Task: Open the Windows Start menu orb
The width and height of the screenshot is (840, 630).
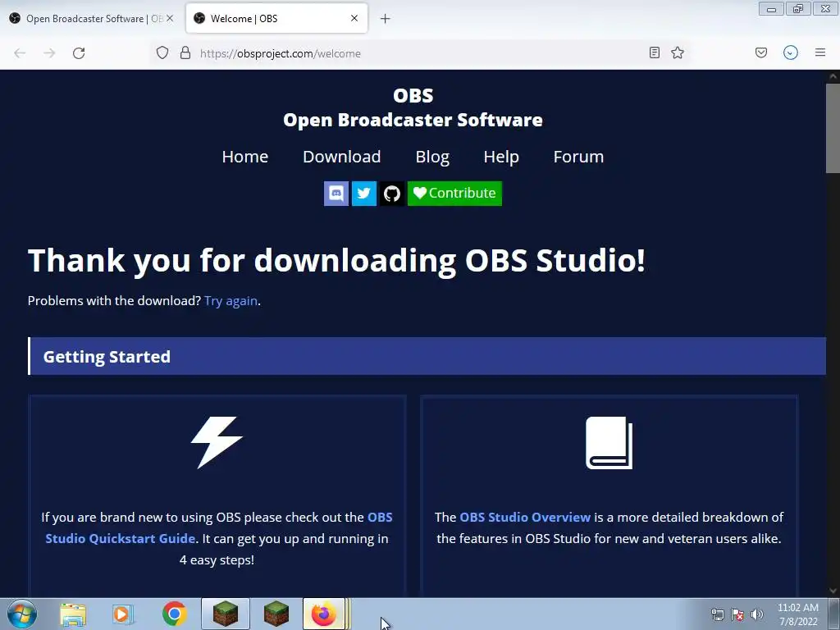Action: (22, 614)
